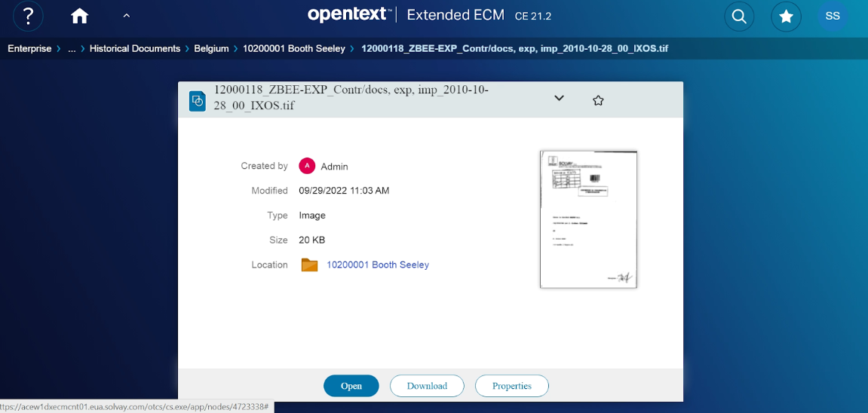
Task: Open the 10200001 Booth Seeley location link
Action: pyautogui.click(x=377, y=265)
